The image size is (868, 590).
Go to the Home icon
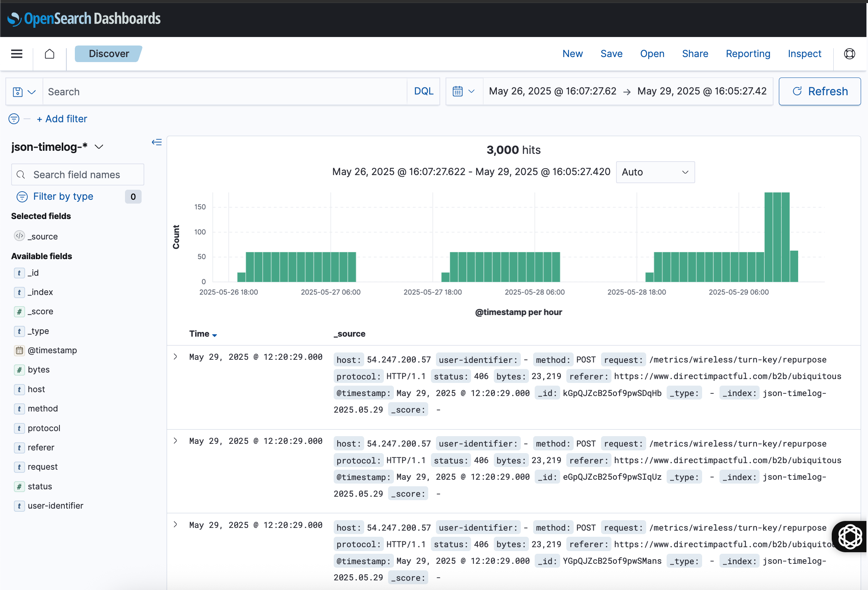pos(49,54)
